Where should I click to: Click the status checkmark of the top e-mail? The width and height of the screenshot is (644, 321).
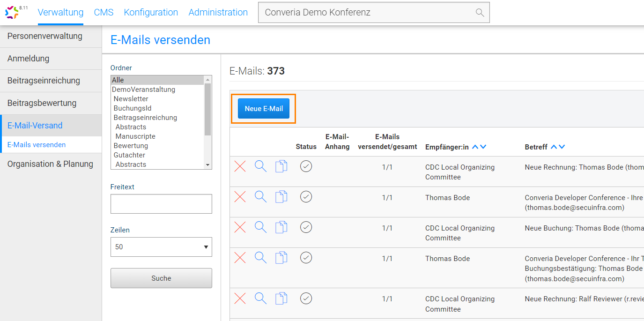(x=306, y=166)
